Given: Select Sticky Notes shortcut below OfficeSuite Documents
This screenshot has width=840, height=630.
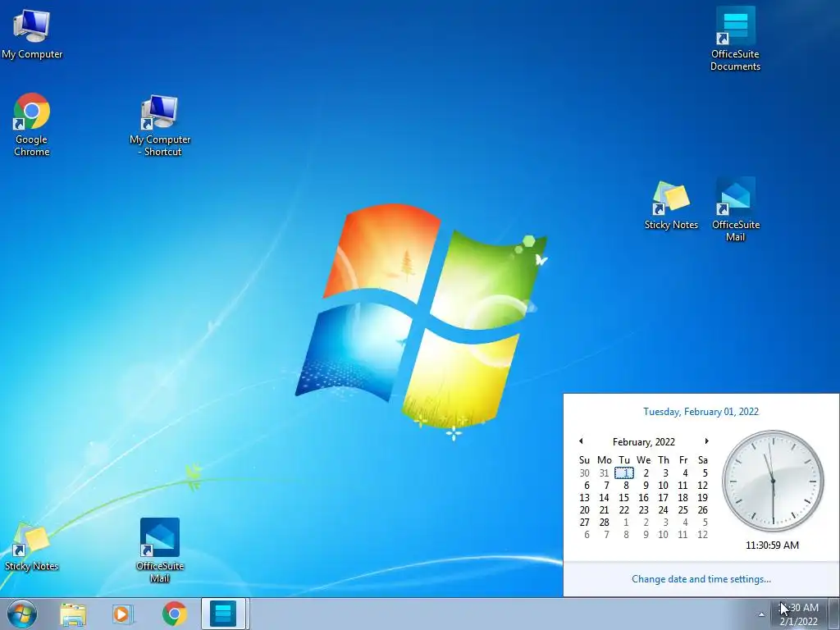Looking at the screenshot, I should tap(671, 206).
